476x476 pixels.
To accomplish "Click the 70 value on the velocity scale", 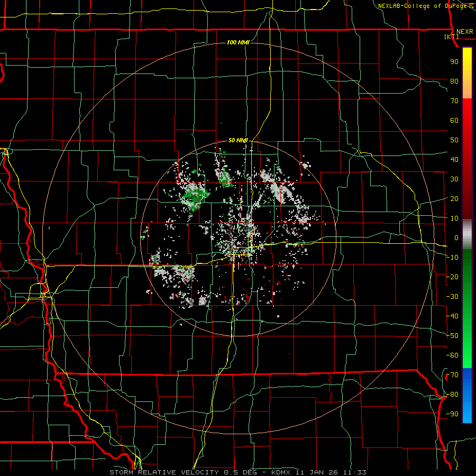I will point(454,101).
